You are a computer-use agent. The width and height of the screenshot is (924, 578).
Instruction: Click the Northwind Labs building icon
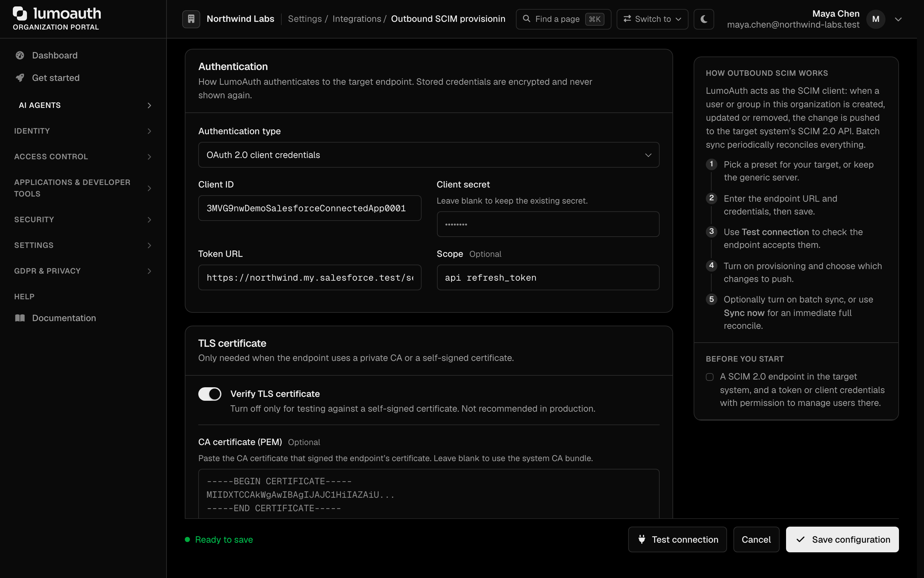pos(191,19)
